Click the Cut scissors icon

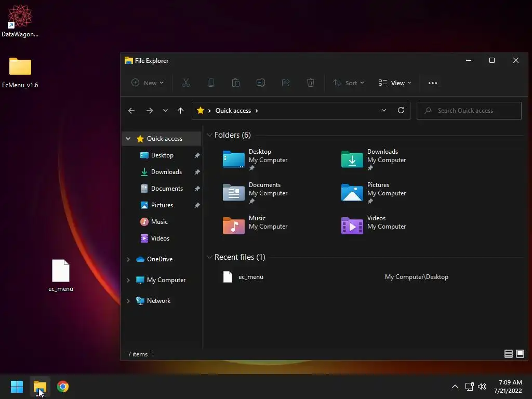[x=186, y=83]
